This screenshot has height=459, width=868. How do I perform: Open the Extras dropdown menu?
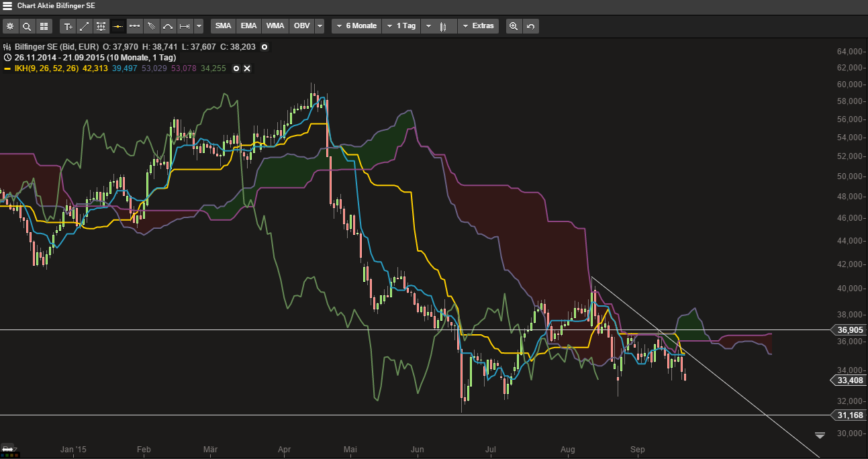[x=478, y=26]
